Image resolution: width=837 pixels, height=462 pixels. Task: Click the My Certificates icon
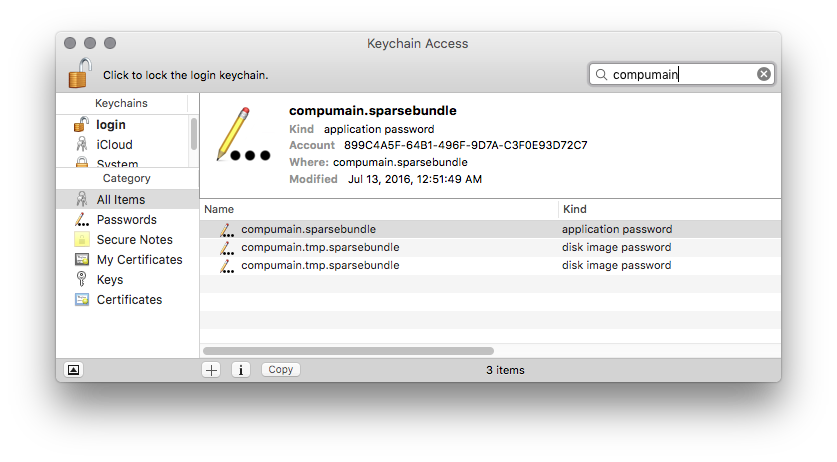[82, 260]
